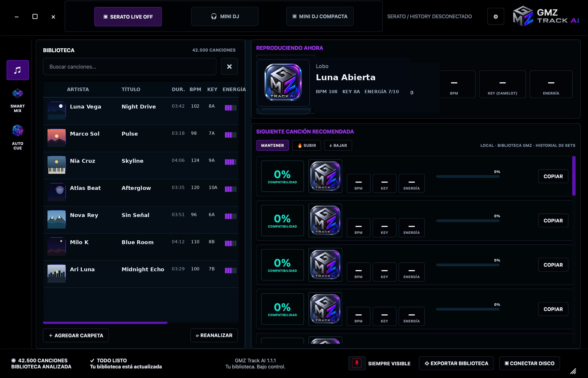
Task: Sort library by Key column
Action: [x=212, y=89]
